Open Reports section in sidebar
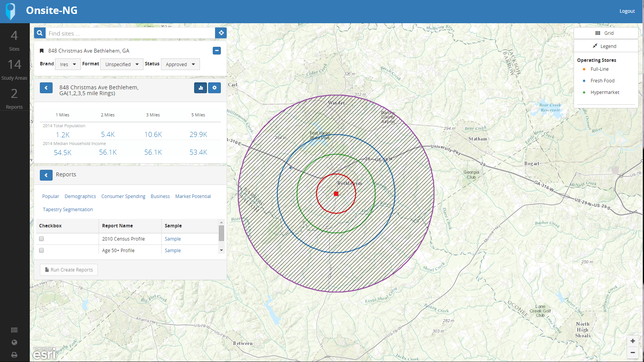This screenshot has width=644, height=362. point(14,98)
